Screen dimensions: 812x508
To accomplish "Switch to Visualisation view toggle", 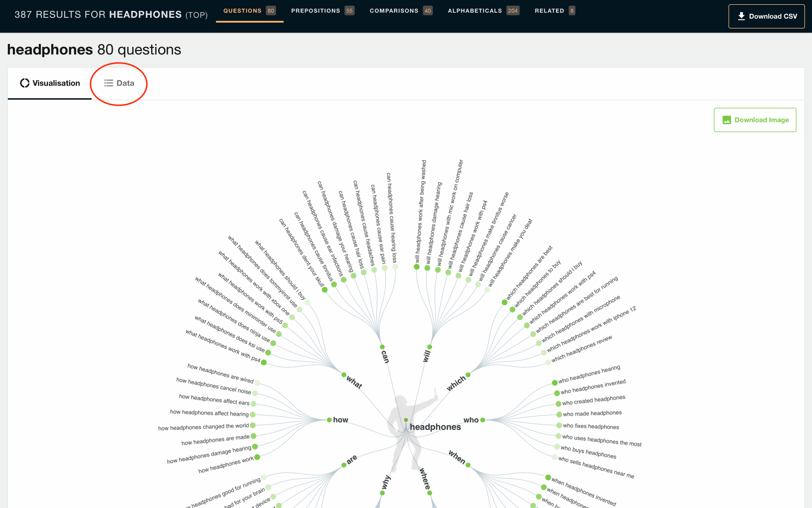I will click(x=50, y=83).
